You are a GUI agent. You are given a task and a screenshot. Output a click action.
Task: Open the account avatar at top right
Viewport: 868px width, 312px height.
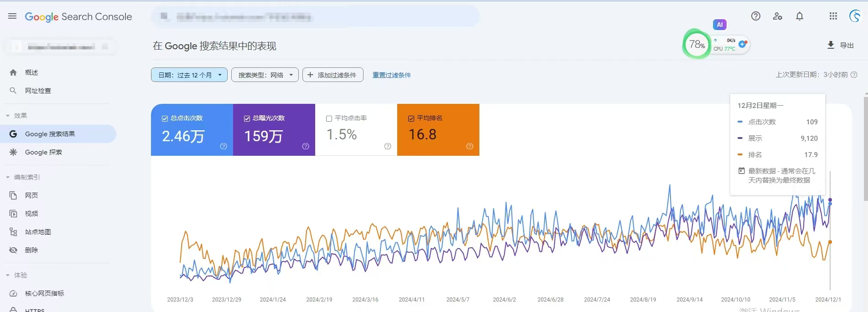pos(855,16)
